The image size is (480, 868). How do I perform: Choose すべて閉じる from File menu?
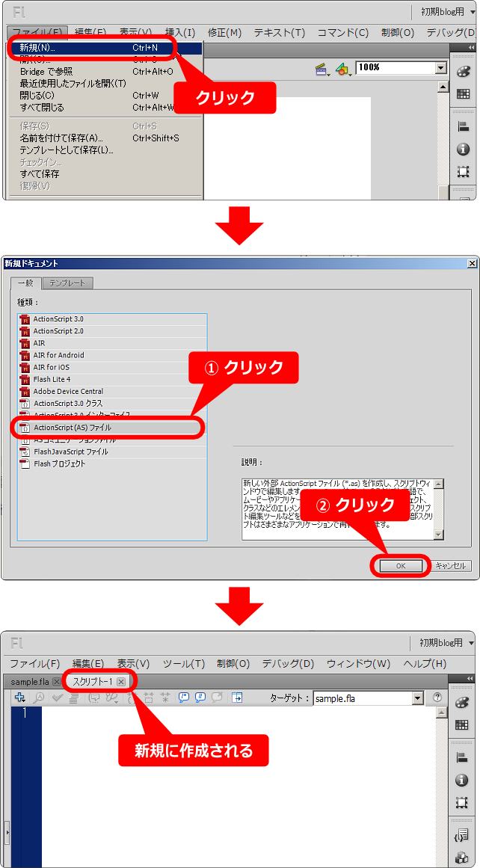[x=42, y=108]
